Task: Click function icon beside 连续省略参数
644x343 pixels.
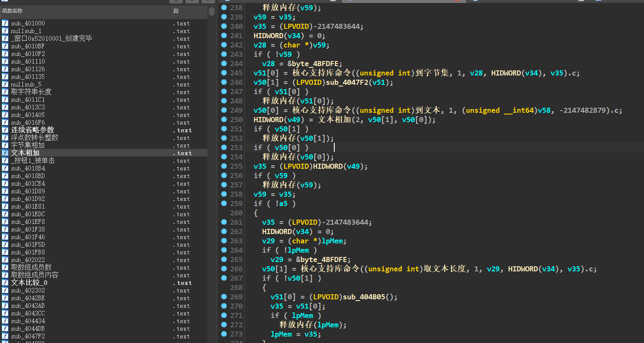Action: tap(5, 130)
